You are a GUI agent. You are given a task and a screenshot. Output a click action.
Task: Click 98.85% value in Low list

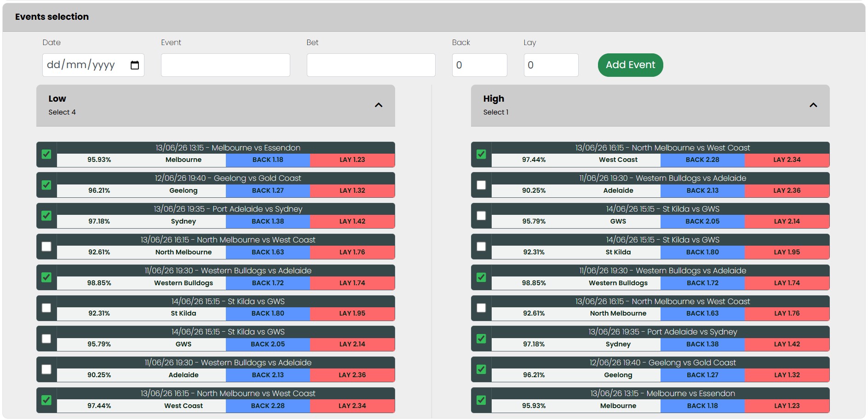[99, 283]
